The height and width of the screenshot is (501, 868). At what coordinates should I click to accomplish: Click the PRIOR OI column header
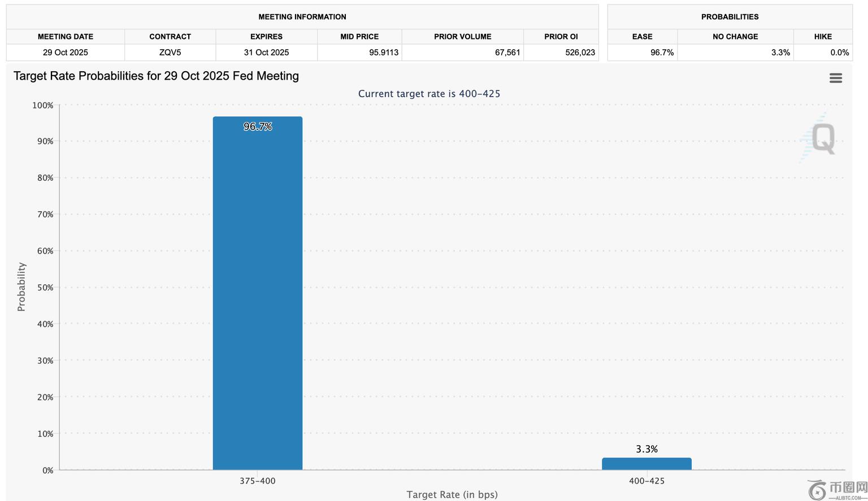point(561,37)
